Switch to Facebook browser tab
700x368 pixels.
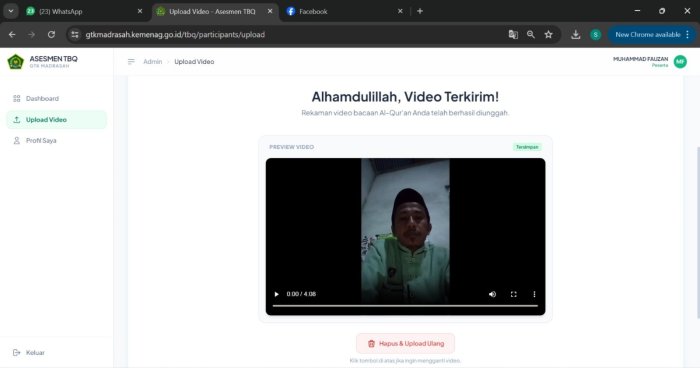coord(344,11)
